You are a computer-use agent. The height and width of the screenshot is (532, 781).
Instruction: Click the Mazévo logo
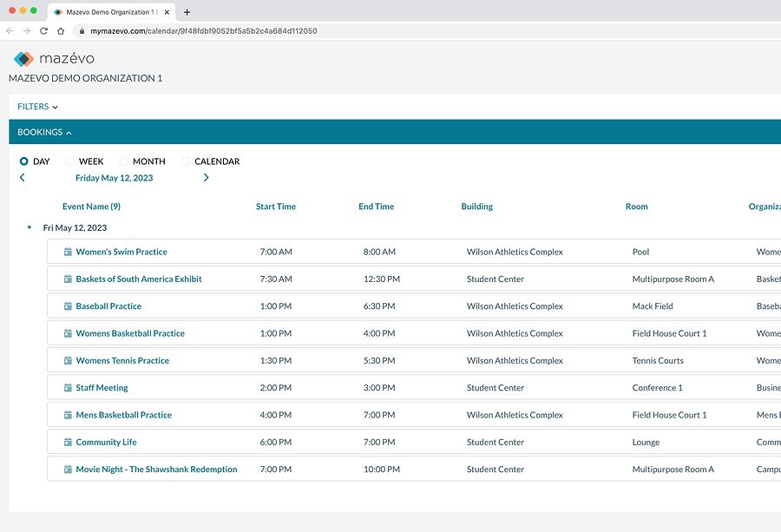tap(54, 59)
